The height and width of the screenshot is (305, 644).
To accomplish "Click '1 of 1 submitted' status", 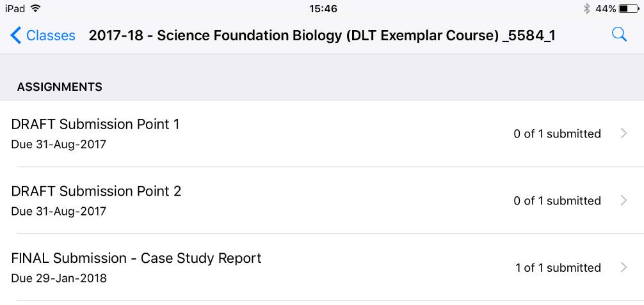I will click(558, 268).
